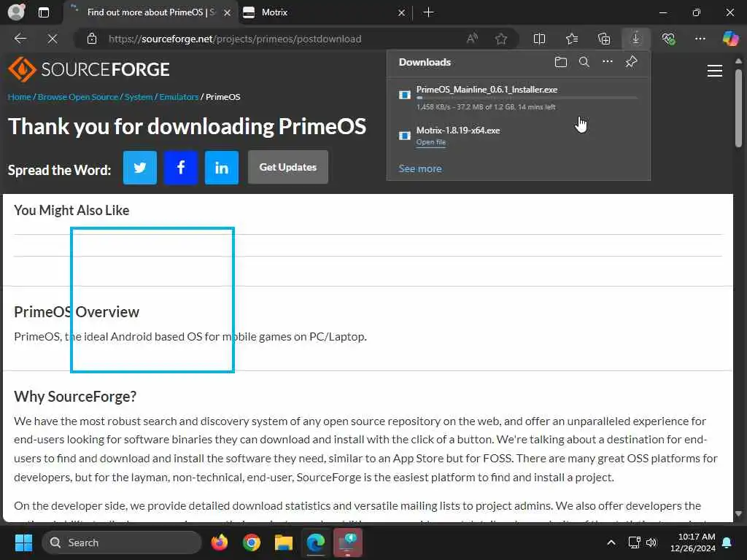Click the taskbar Search box

(122, 542)
